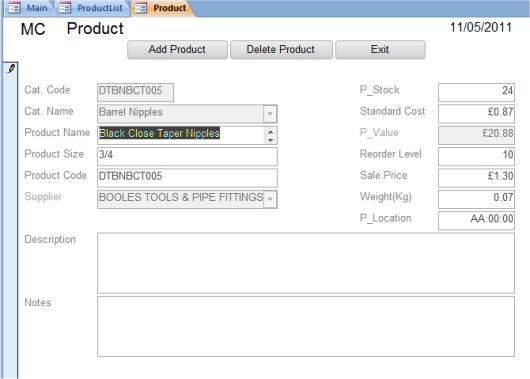Click the Exit button
530x379 pixels.
(380, 50)
